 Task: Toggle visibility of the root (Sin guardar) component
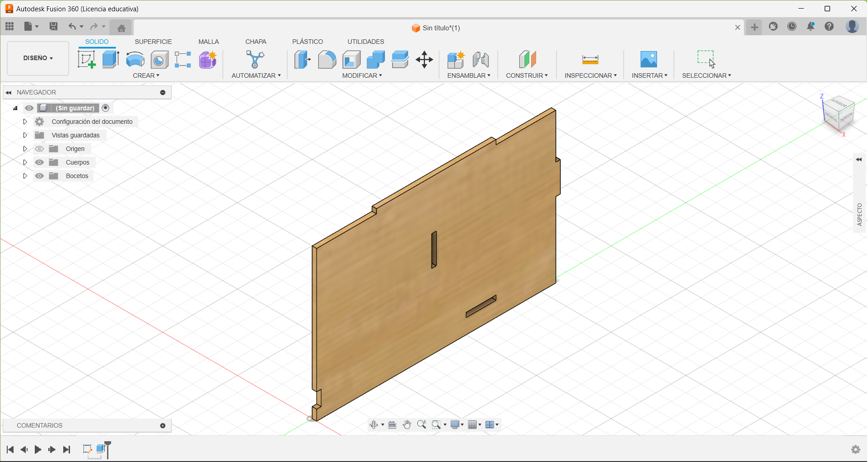click(x=29, y=108)
